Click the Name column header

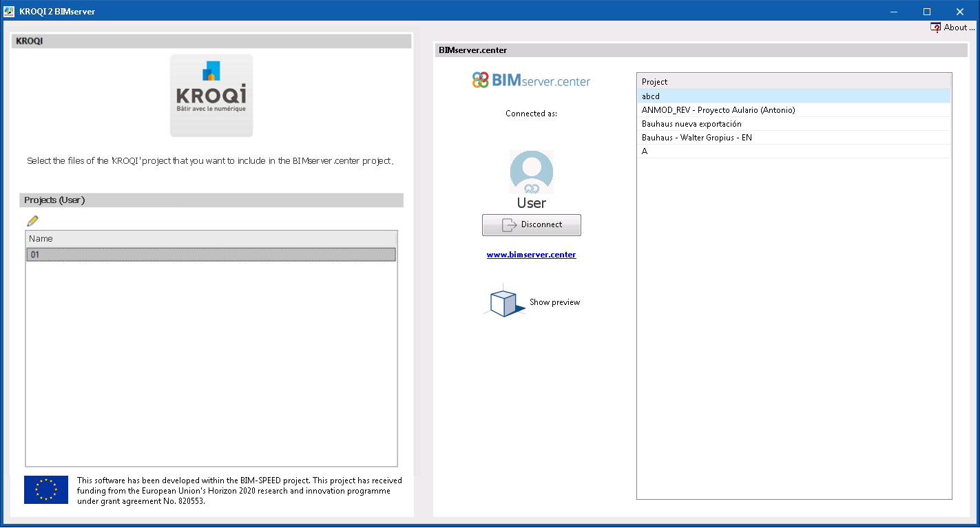(211, 239)
